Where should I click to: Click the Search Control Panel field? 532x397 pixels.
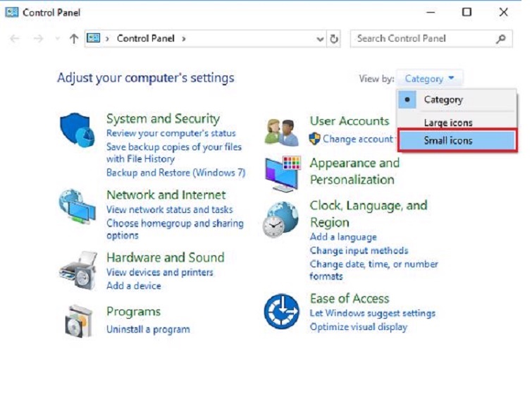tap(423, 39)
